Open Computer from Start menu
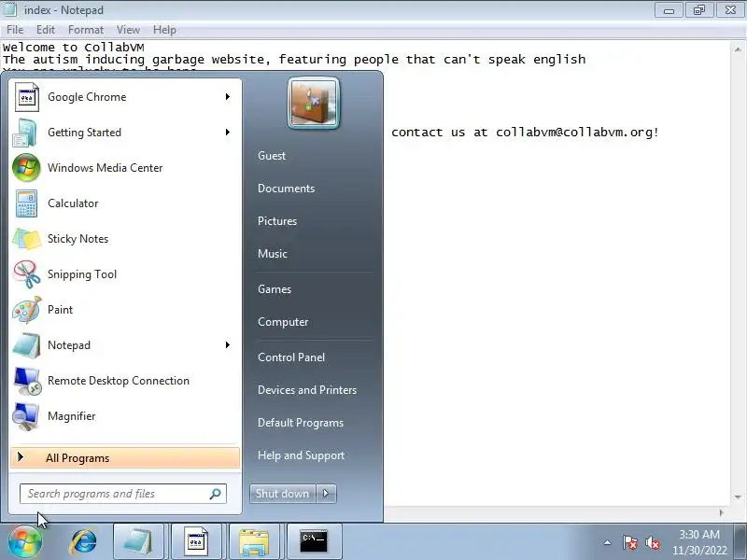747x560 pixels. coord(283,322)
